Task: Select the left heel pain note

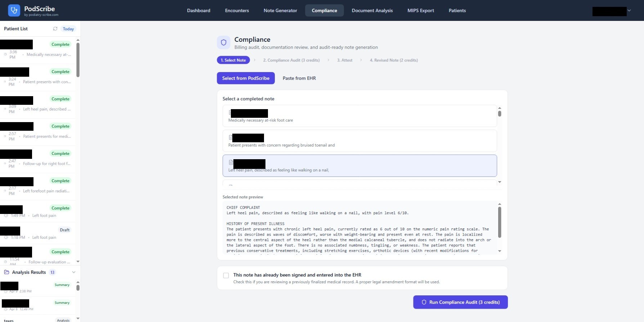Action: (359, 166)
